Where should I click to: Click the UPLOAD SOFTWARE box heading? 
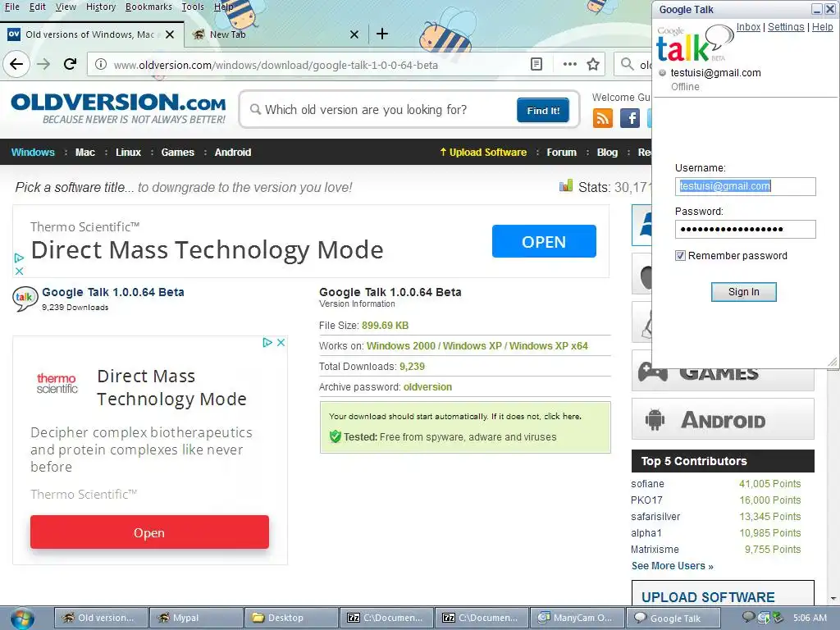pos(708,597)
